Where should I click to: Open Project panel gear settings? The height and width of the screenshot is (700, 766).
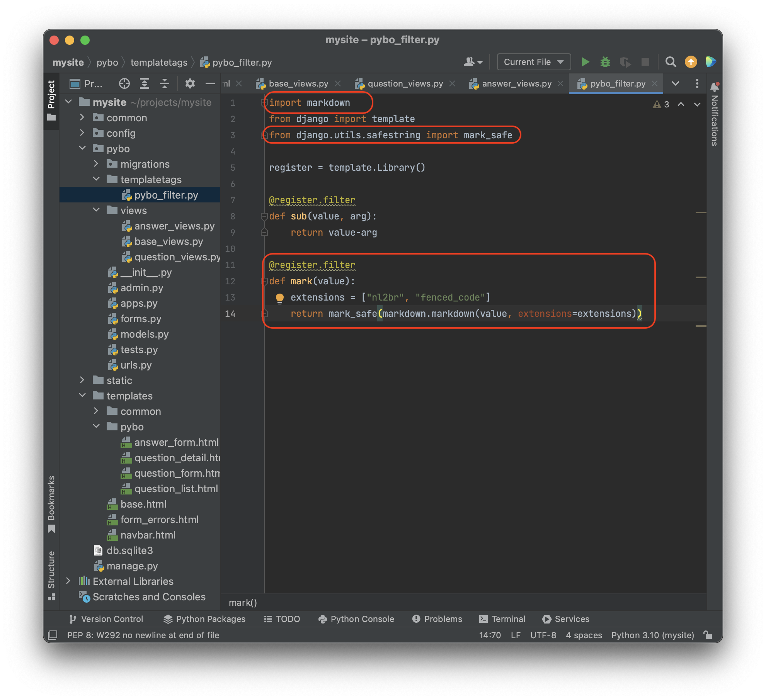pyautogui.click(x=190, y=83)
